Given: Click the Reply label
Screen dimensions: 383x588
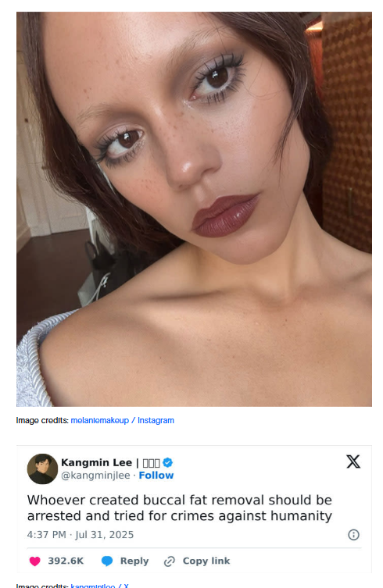Looking at the screenshot, I should click(134, 561).
